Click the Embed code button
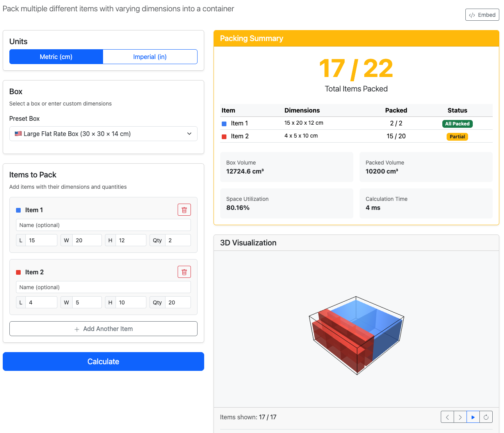 [482, 15]
